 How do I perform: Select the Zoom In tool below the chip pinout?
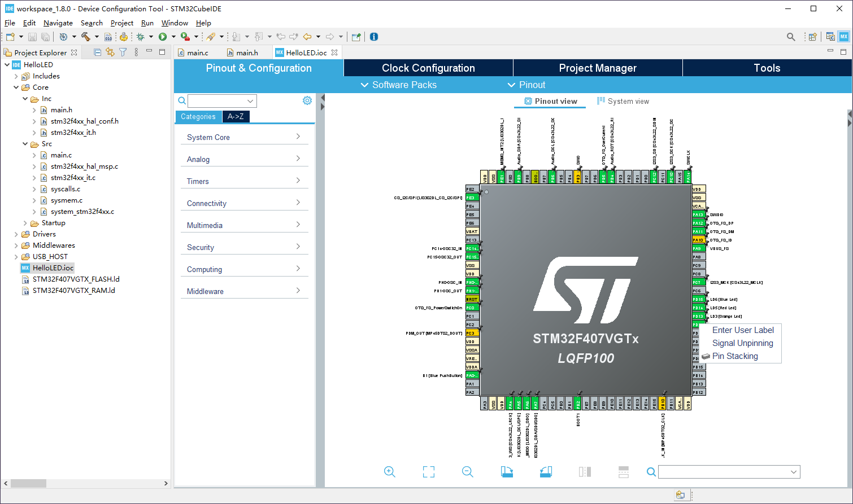(389, 471)
